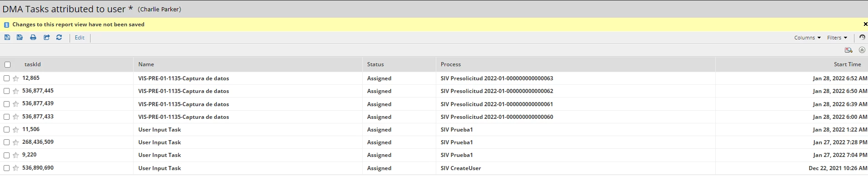Click the history clock icon
Screen dimensions: 868x181
tap(862, 38)
